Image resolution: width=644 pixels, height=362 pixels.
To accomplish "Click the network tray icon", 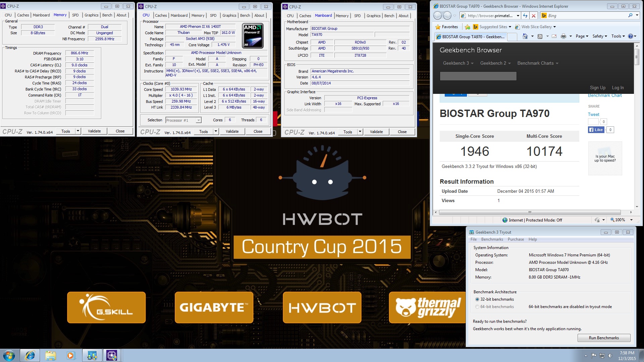I will (x=602, y=356).
